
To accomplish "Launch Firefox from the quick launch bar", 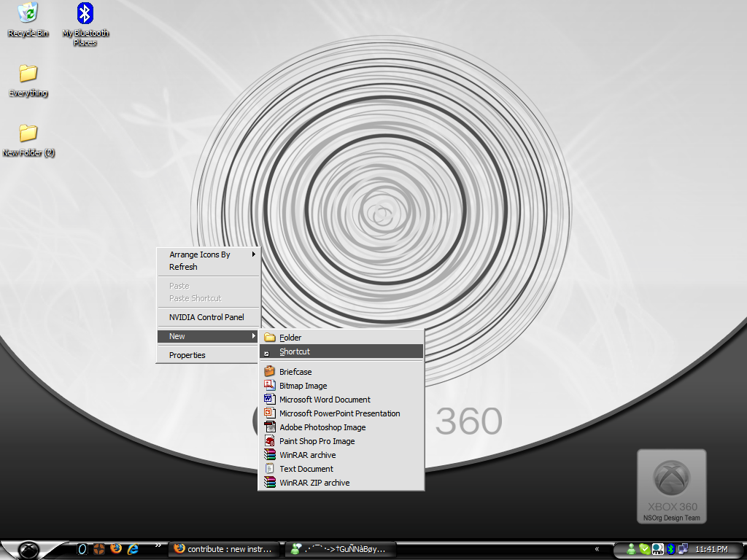I will (x=116, y=548).
